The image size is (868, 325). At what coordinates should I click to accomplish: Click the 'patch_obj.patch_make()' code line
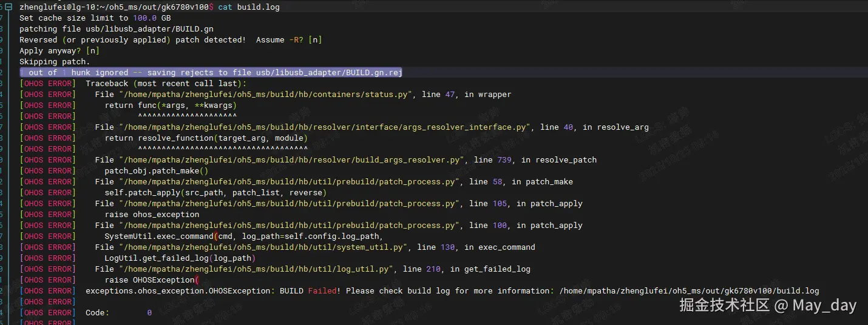tap(156, 171)
